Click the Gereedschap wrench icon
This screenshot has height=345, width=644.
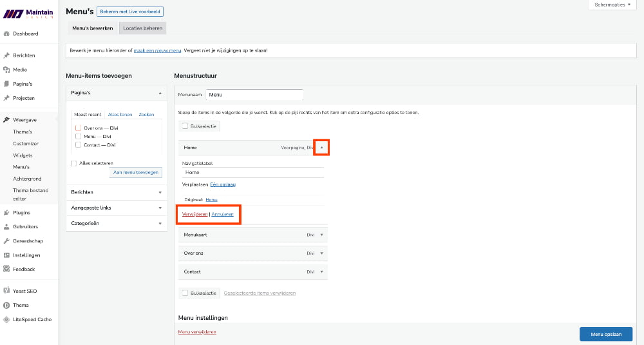pyautogui.click(x=6, y=241)
